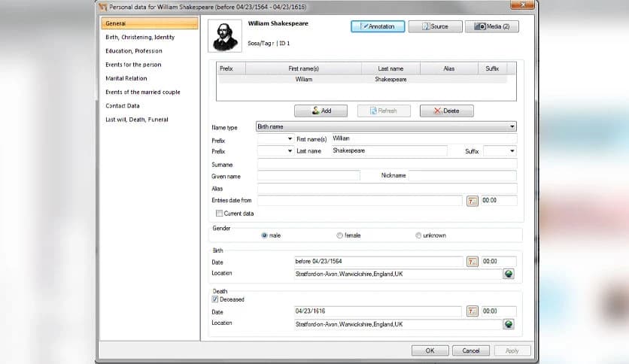Click the Death location field

click(x=398, y=324)
